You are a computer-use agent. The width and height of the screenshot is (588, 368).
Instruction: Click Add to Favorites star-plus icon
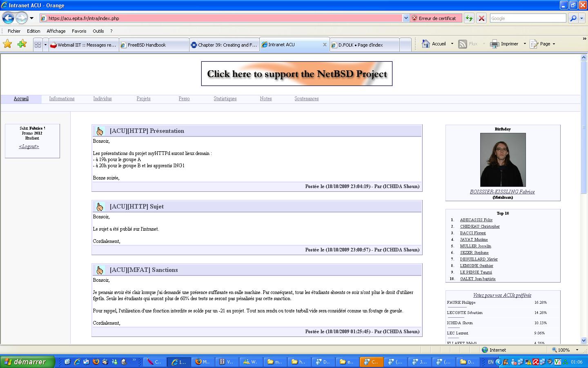point(22,44)
